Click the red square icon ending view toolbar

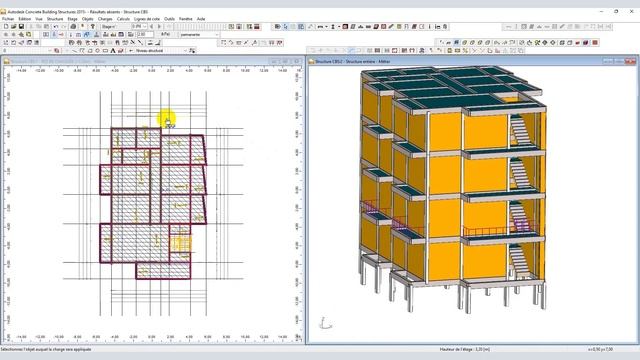point(595,42)
